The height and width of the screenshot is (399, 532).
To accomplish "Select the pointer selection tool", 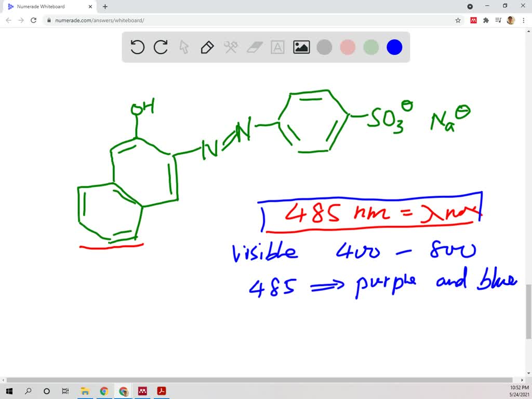I will 184,47.
